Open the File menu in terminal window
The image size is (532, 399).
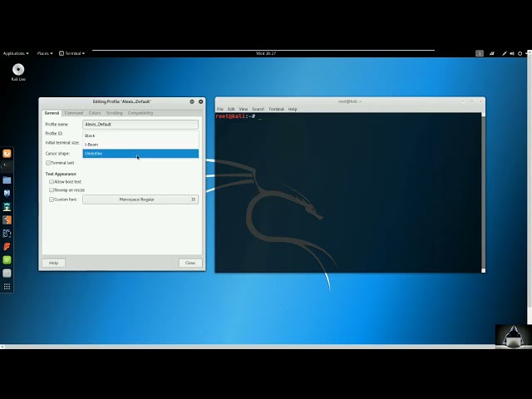(220, 109)
